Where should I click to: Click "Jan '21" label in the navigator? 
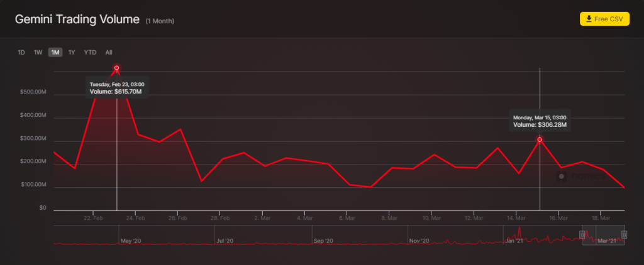point(514,241)
